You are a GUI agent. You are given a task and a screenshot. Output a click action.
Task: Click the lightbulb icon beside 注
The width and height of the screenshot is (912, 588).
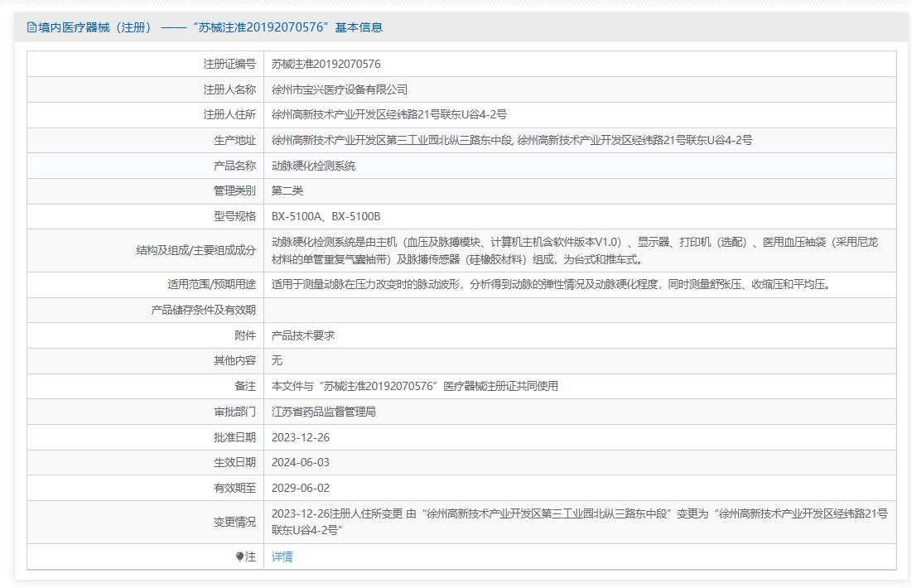pyautogui.click(x=239, y=557)
